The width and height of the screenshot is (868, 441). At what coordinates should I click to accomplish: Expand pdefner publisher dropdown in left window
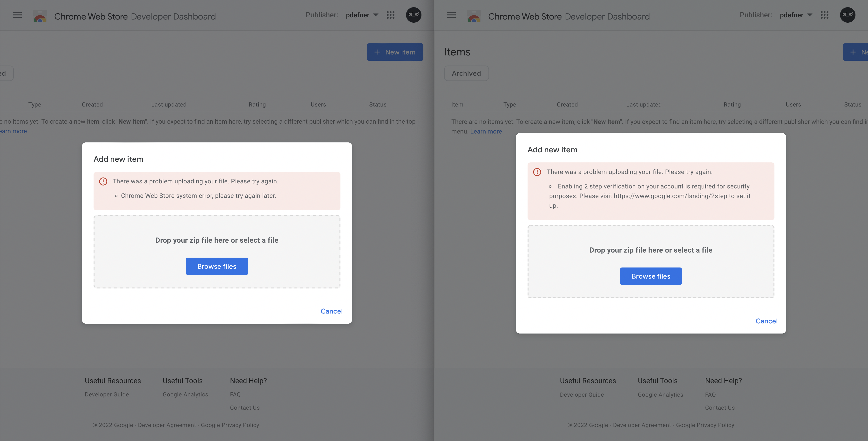[362, 15]
